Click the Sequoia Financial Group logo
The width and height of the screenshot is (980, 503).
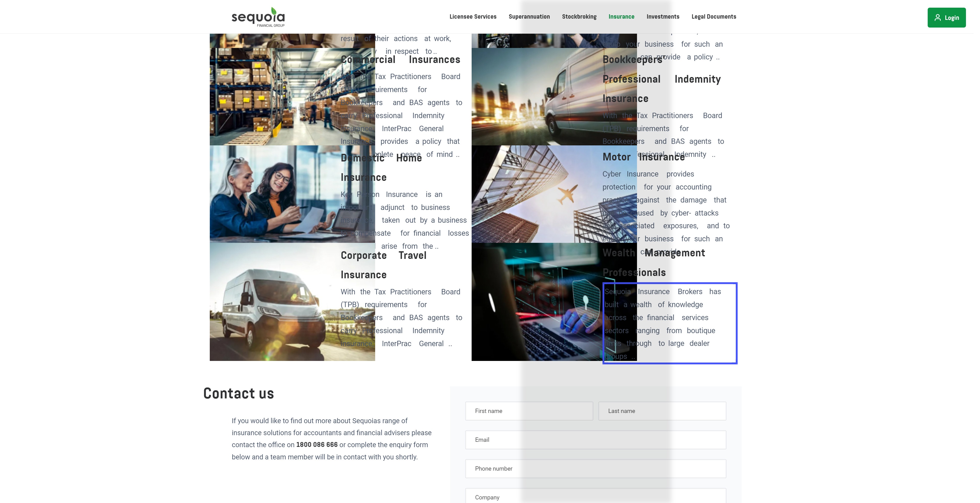(x=258, y=17)
